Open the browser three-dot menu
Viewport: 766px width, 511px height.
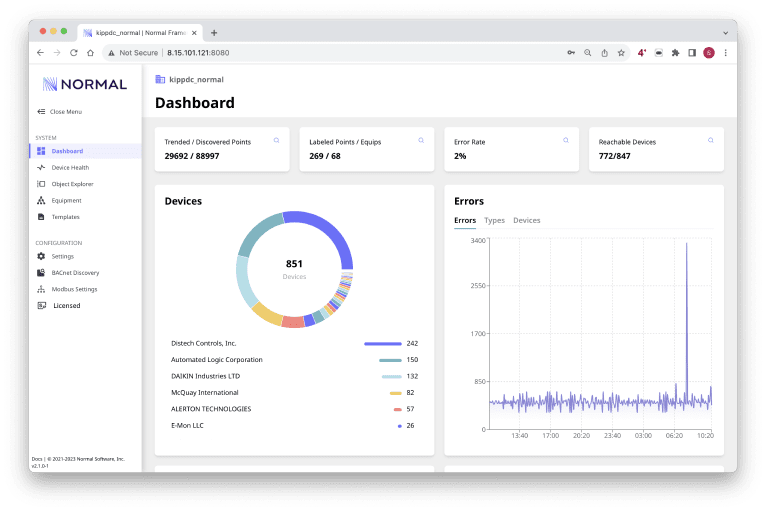726,53
